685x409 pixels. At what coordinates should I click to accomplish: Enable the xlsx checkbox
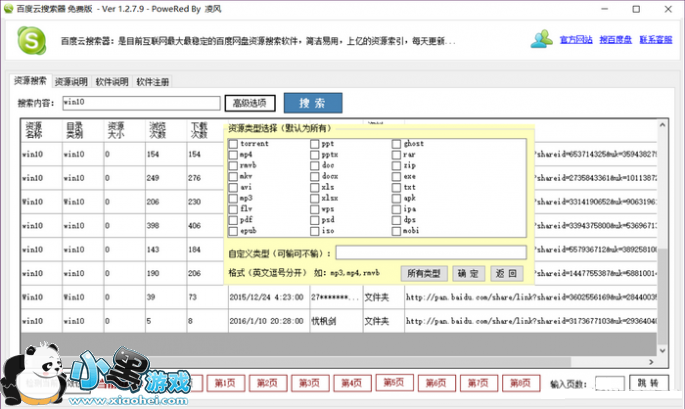coord(315,198)
